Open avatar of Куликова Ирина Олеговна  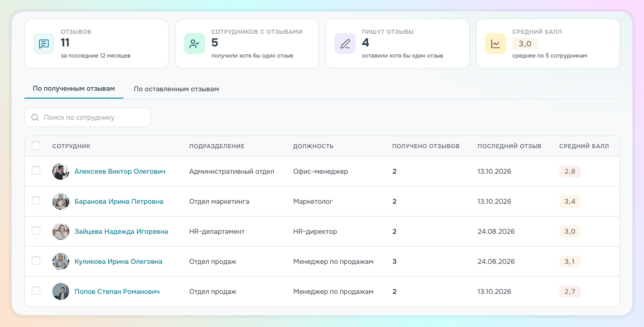[61, 261]
